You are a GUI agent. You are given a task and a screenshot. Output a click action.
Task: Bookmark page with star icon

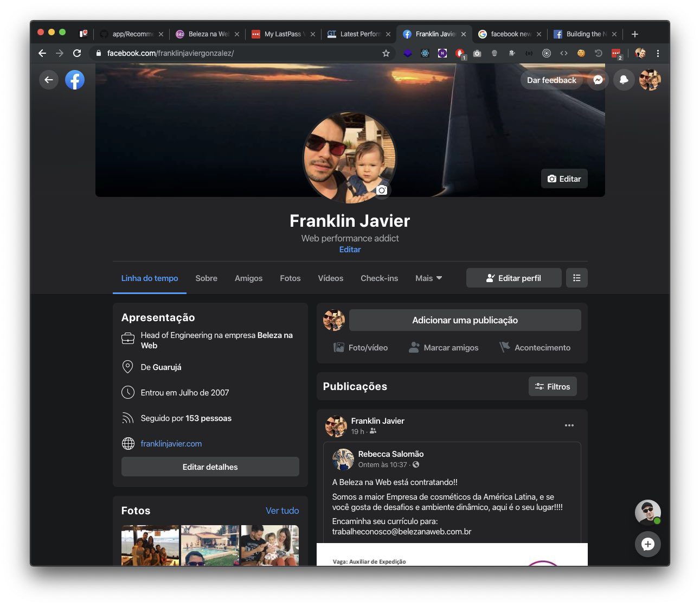coord(386,53)
